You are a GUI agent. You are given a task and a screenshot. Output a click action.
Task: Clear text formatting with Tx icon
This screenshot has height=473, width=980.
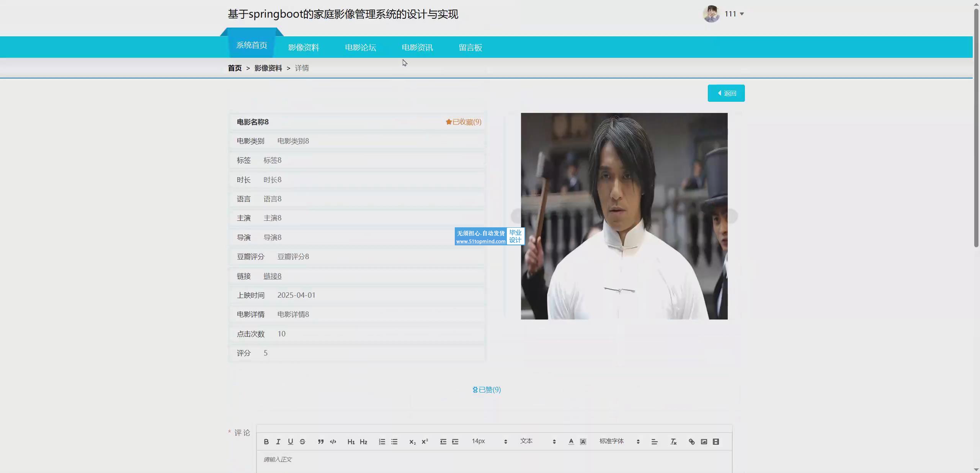(673, 442)
